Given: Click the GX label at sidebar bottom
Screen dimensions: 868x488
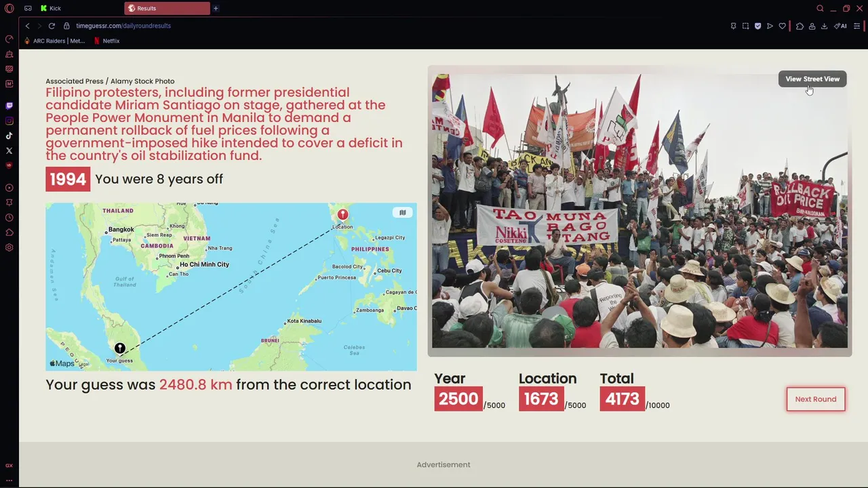Looking at the screenshot, I should point(9,466).
